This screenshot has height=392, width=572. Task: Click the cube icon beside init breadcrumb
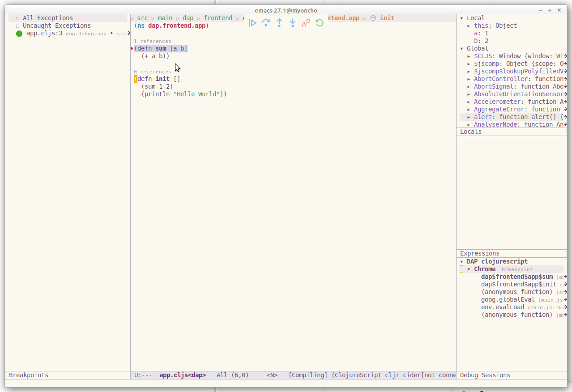coord(373,18)
